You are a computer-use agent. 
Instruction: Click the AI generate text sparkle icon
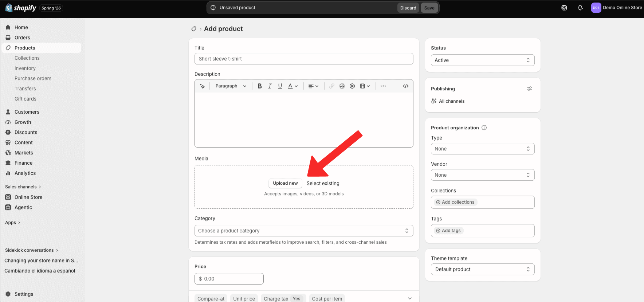pyautogui.click(x=203, y=86)
